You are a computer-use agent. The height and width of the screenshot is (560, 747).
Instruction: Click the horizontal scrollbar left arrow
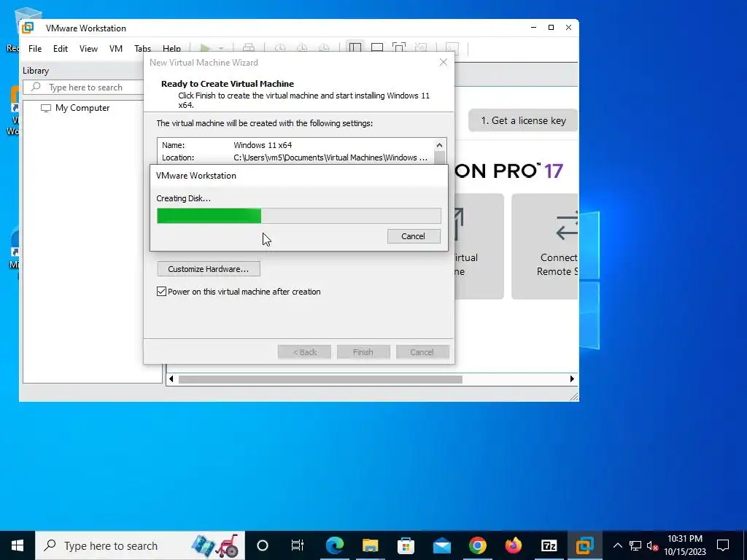pyautogui.click(x=171, y=379)
